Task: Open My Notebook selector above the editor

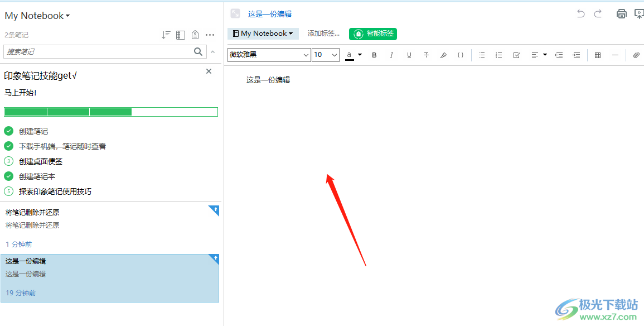Action: click(x=263, y=33)
